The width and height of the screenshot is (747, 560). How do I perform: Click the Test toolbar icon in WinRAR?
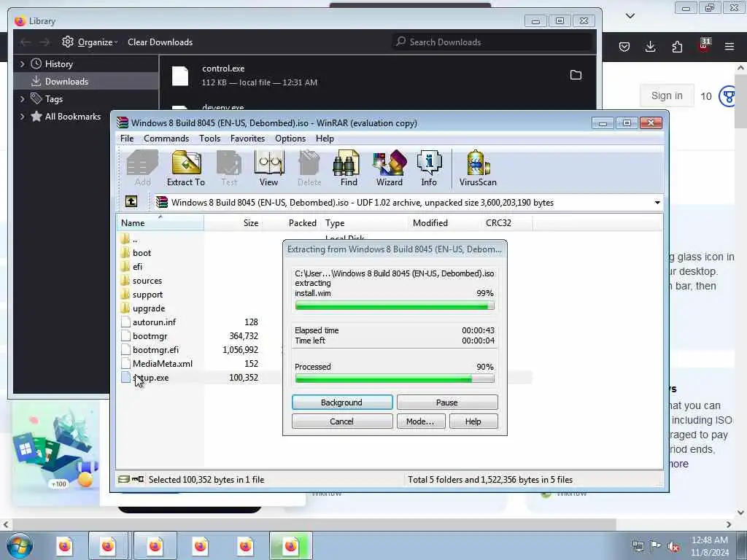click(229, 168)
